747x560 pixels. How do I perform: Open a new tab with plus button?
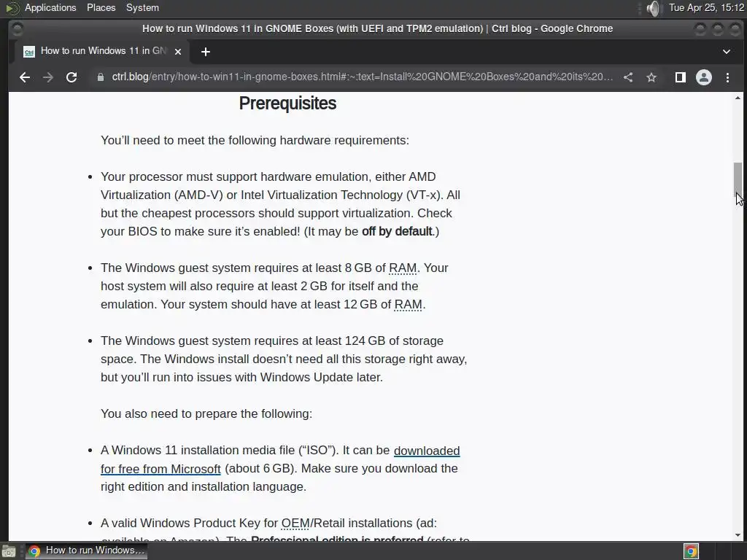205,52
